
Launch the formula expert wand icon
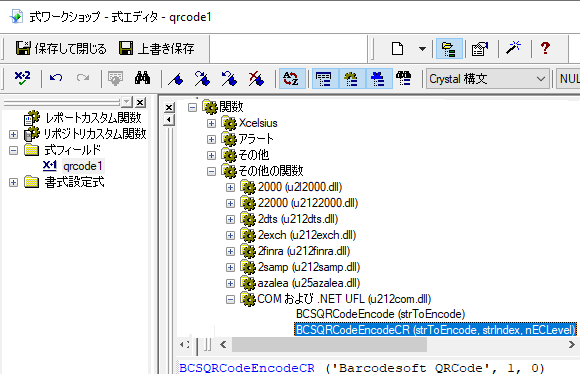(x=513, y=48)
